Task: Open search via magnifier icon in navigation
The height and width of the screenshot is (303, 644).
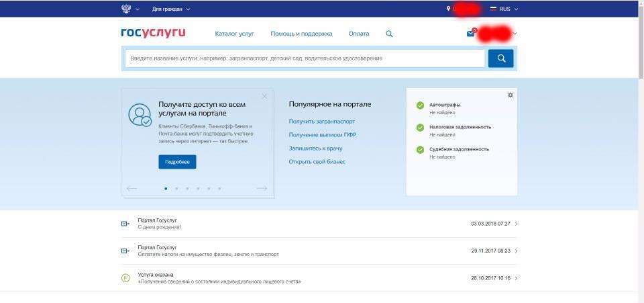Action: tap(389, 34)
